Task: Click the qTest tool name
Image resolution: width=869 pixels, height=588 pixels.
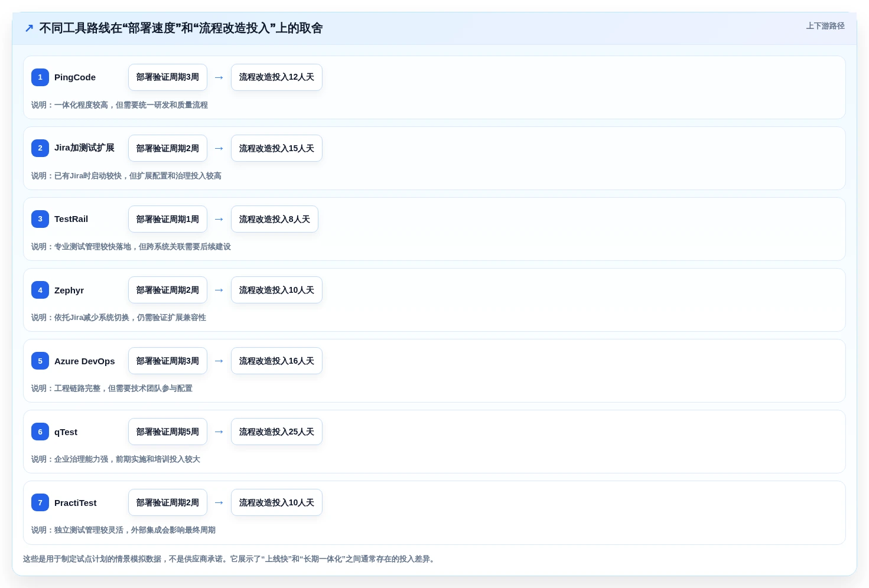Action: [x=66, y=432]
